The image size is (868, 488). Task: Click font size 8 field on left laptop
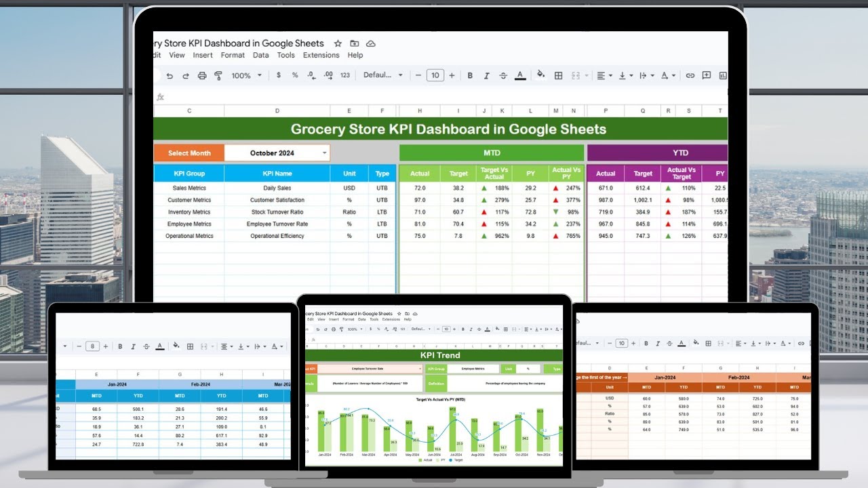[93, 346]
